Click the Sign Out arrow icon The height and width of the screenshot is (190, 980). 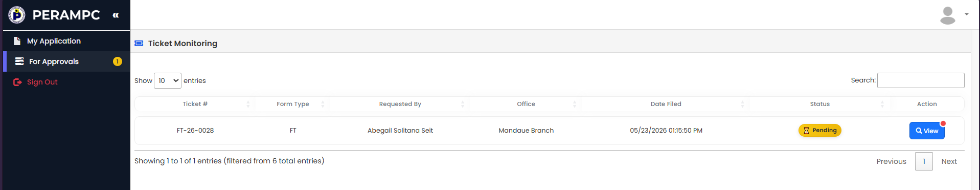pos(17,82)
